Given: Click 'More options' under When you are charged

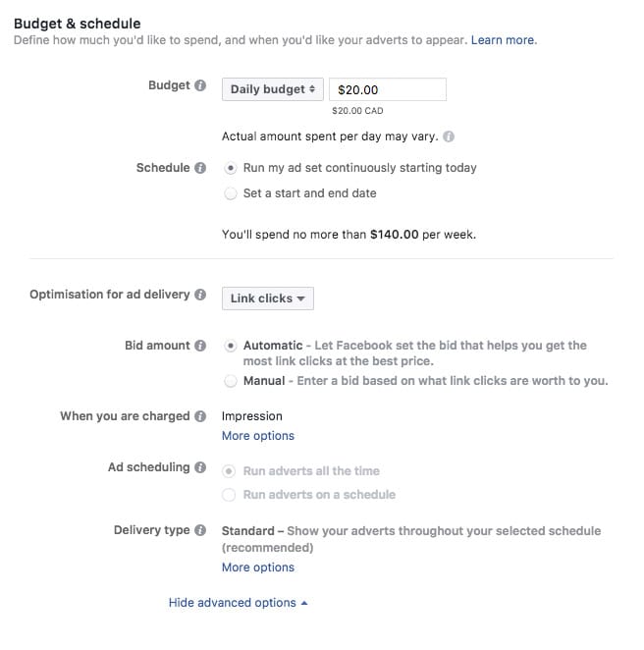Looking at the screenshot, I should point(257,435).
